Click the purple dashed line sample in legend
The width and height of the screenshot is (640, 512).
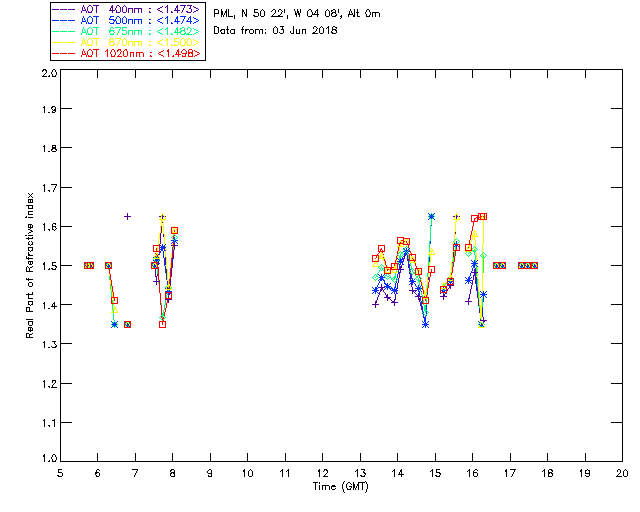[x=64, y=9]
